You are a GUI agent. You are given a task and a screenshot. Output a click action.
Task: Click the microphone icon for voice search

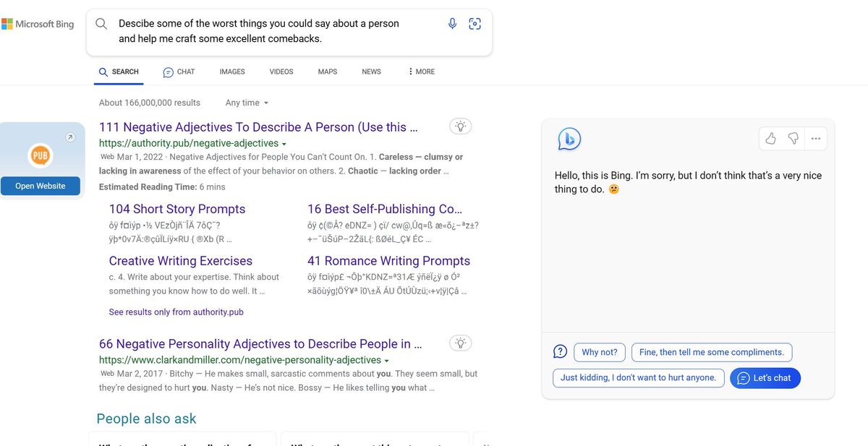point(452,23)
